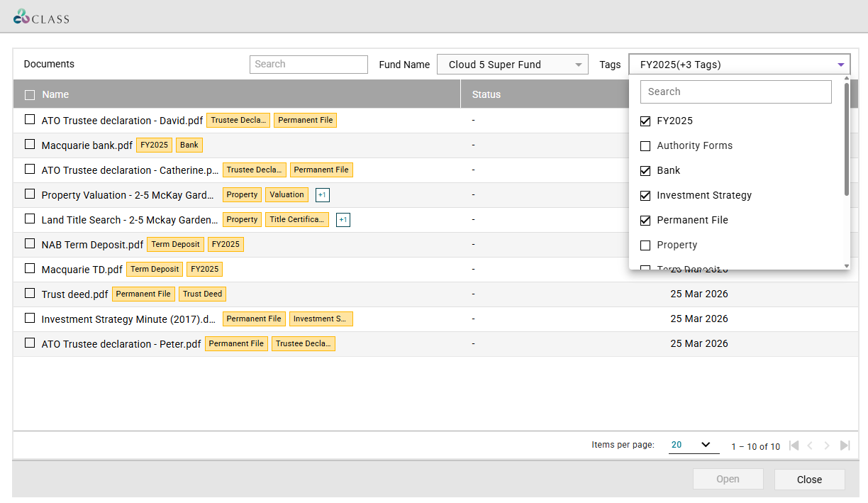Click the +1 tag badge on Land Title Search
868x503 pixels.
(343, 220)
